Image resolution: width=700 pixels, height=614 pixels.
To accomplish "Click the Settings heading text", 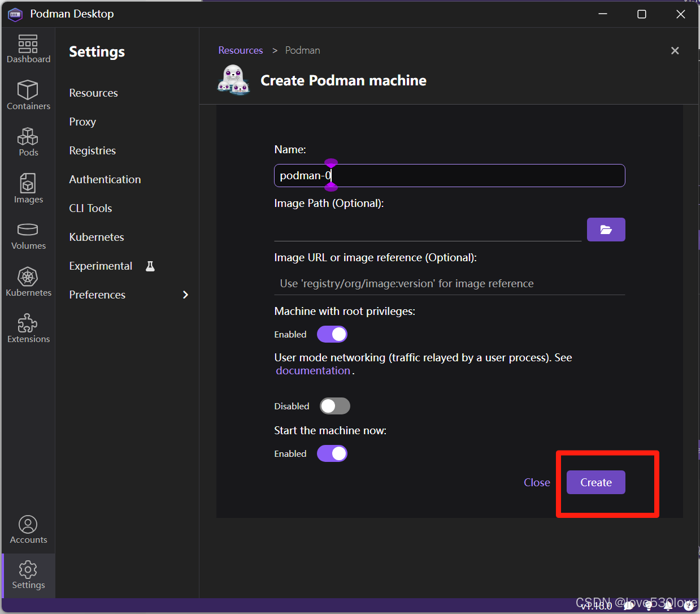I will click(x=97, y=51).
